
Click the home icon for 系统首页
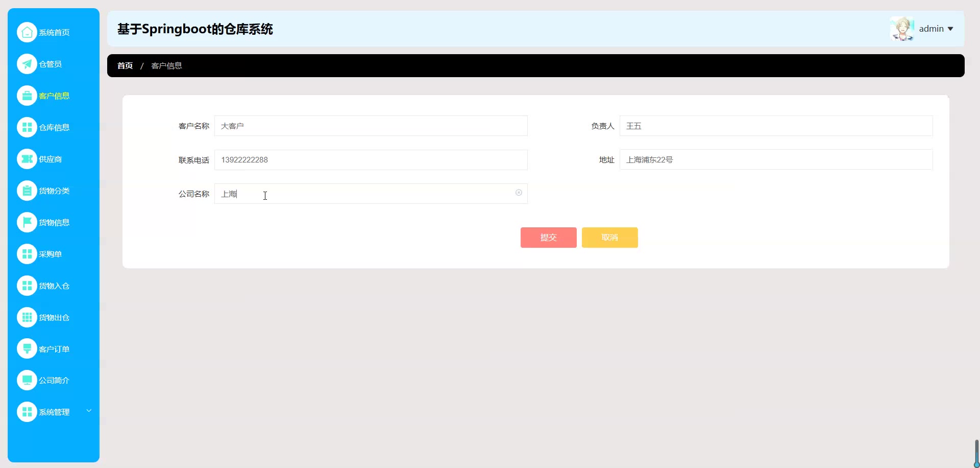click(27, 32)
